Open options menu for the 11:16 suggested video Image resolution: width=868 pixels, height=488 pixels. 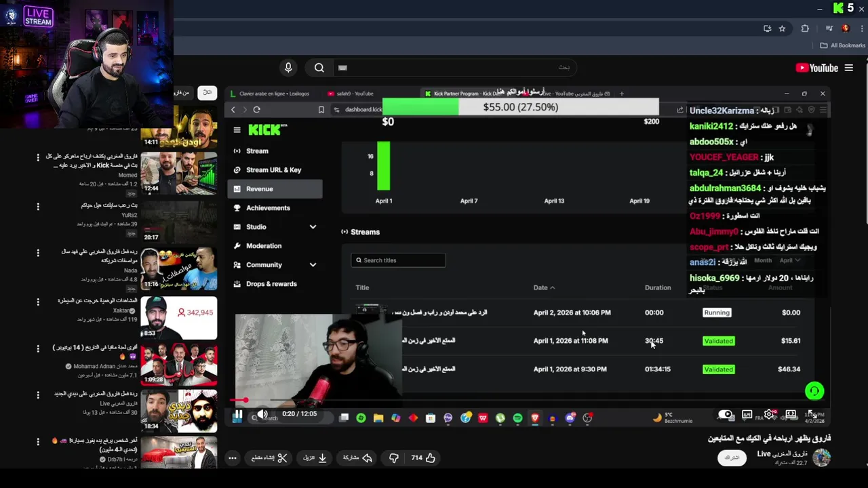click(x=38, y=253)
